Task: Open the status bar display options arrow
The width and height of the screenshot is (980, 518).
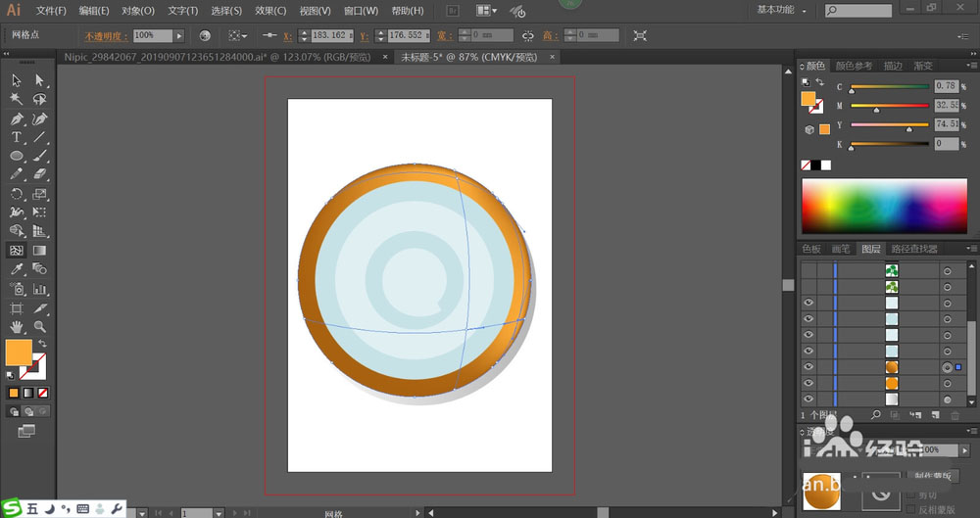Action: (x=417, y=514)
